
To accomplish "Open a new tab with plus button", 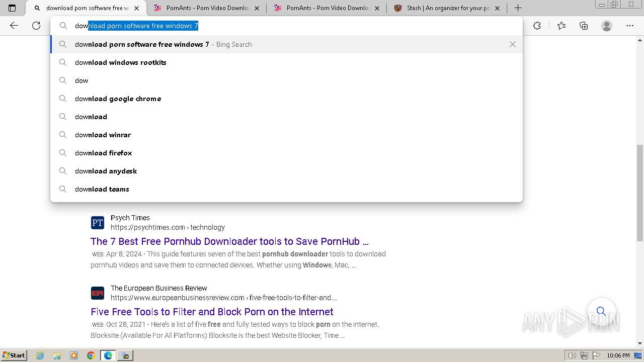I will pyautogui.click(x=518, y=8).
